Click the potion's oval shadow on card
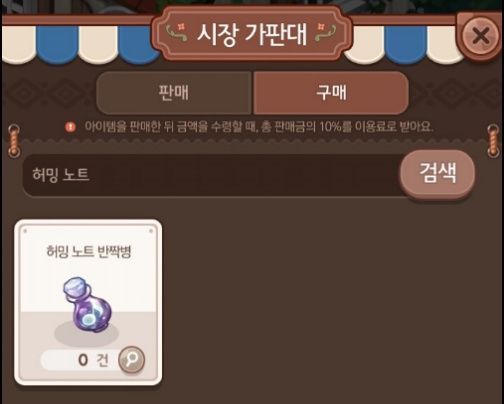This screenshot has height=404, width=504. point(87,334)
